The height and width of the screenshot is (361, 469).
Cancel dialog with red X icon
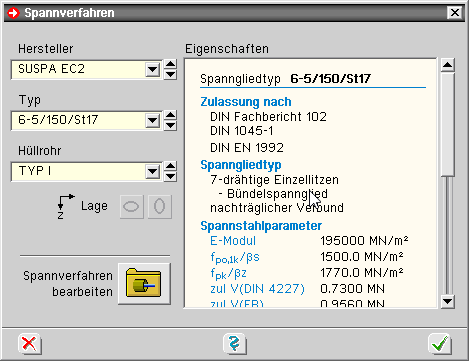pyautogui.click(x=29, y=344)
